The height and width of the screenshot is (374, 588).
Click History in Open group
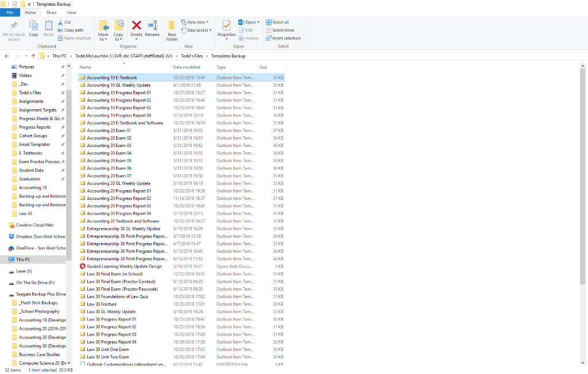[x=248, y=38]
